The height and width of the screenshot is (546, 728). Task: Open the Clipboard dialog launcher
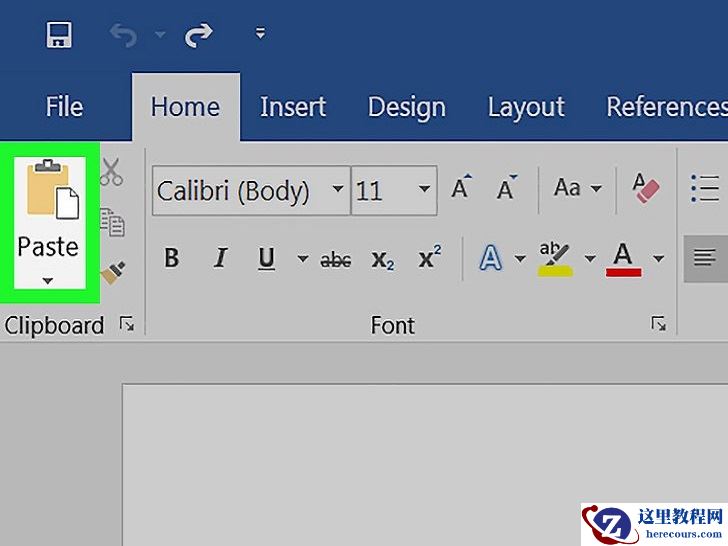(126, 324)
